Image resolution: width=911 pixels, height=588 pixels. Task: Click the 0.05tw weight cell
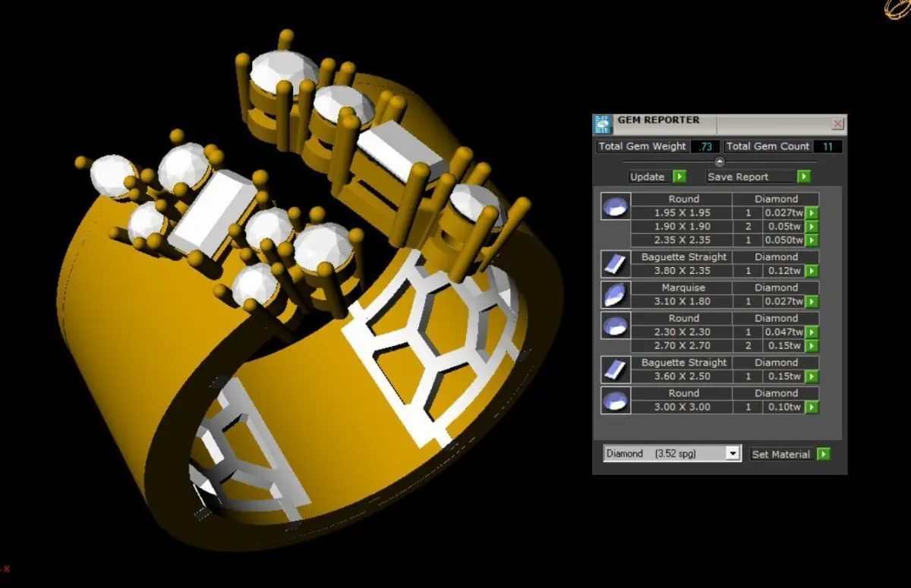point(783,227)
